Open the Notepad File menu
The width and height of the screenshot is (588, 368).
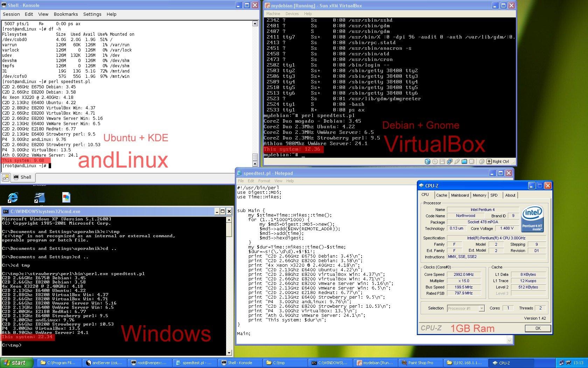pyautogui.click(x=241, y=181)
